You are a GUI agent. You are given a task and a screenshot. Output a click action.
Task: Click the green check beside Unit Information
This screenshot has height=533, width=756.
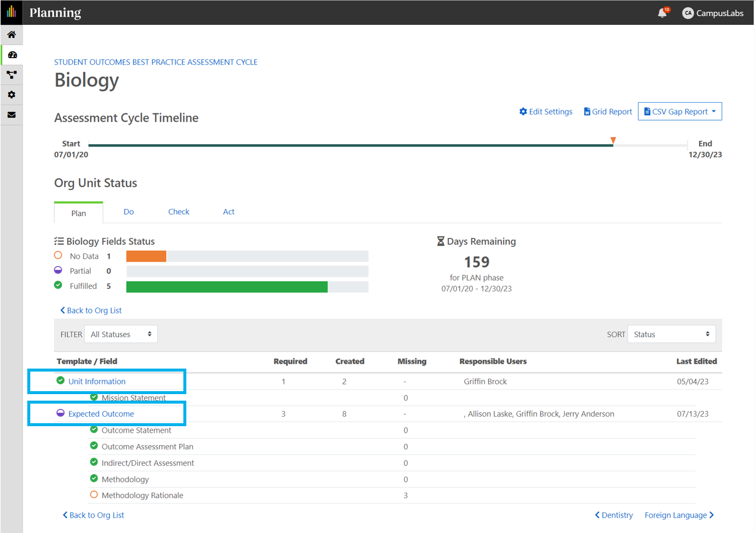[x=61, y=381]
